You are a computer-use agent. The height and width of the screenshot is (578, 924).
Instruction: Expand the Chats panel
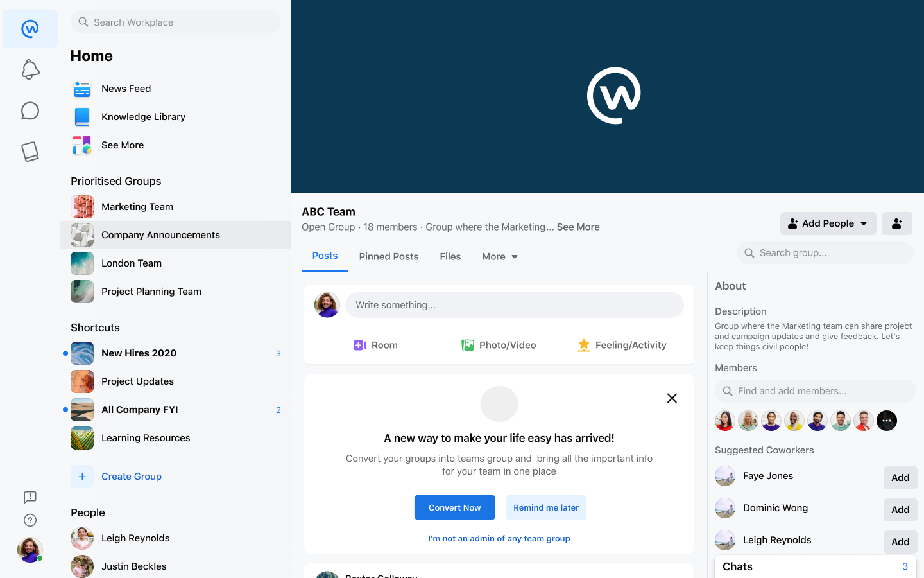coord(816,566)
